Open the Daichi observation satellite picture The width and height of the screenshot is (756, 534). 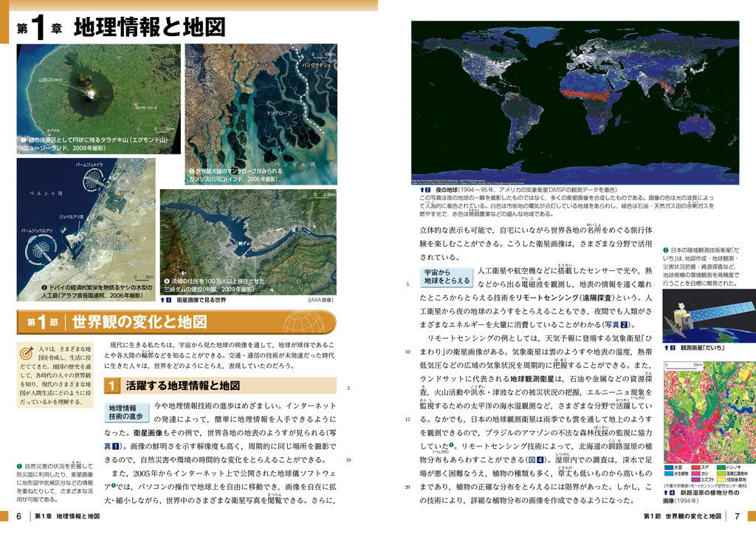pos(709,316)
